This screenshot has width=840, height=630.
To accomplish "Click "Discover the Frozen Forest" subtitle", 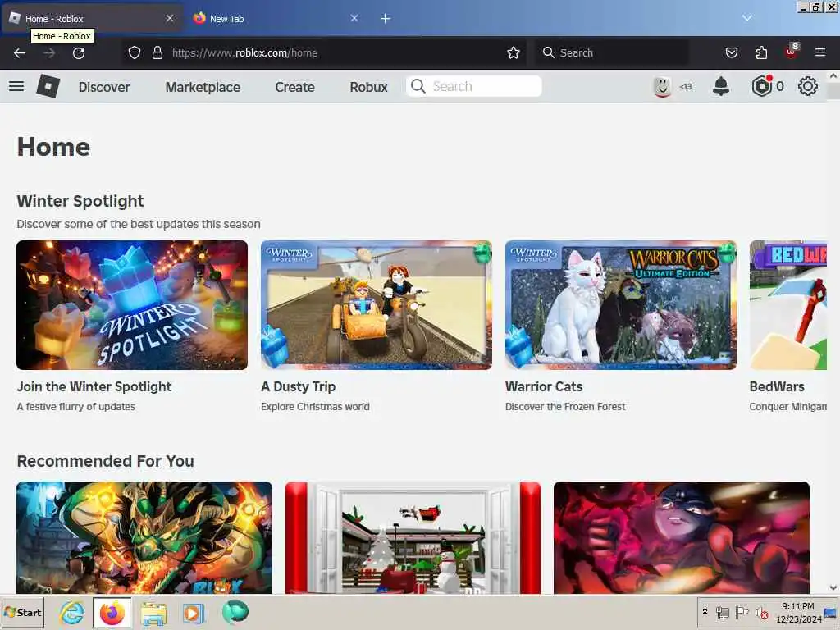I will point(565,407).
